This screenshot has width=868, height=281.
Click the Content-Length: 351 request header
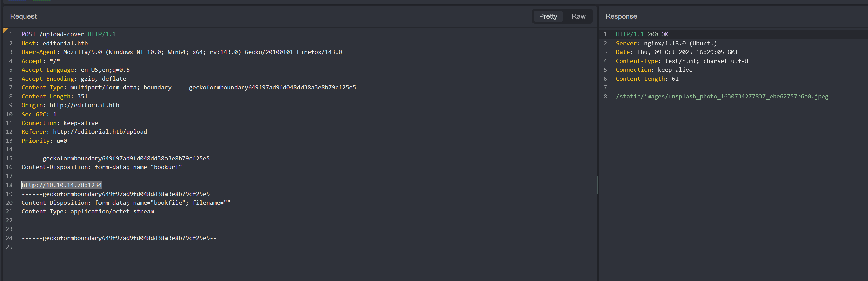point(55,96)
